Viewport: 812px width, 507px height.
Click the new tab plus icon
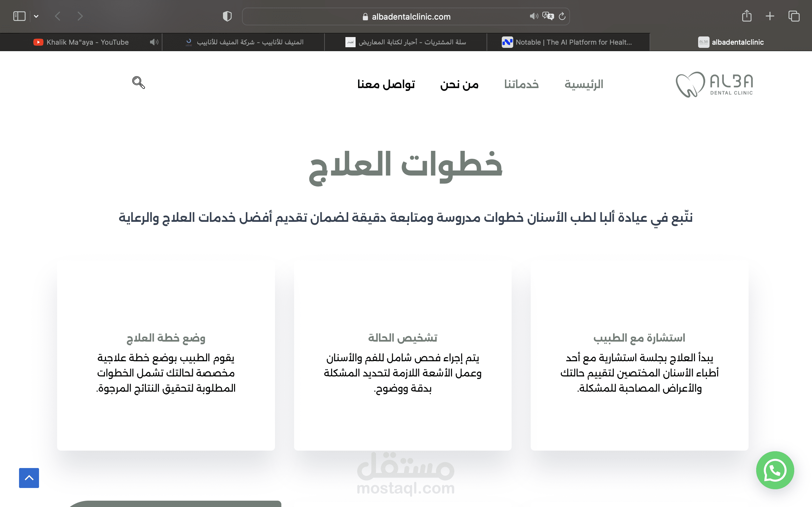point(770,16)
